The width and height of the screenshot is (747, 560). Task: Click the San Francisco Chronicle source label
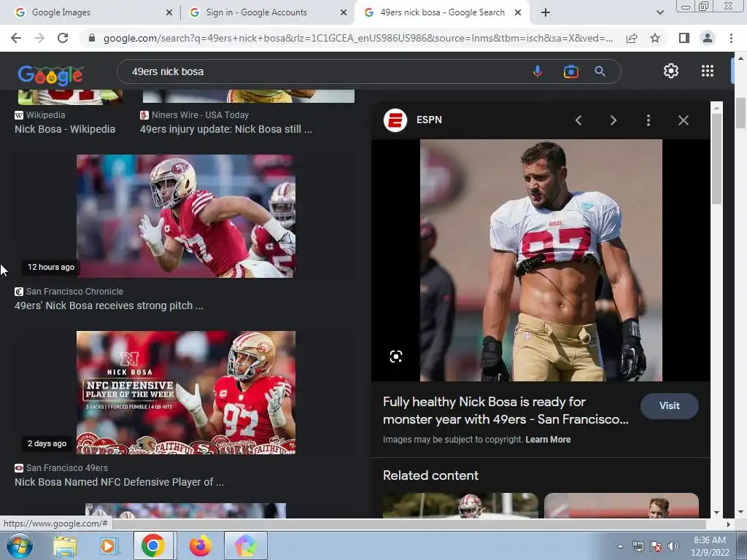[74, 292]
